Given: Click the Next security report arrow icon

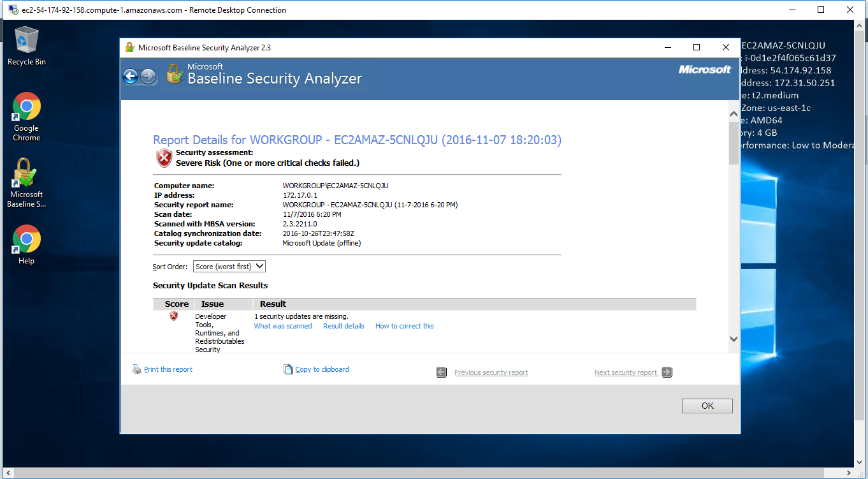Looking at the screenshot, I should tap(667, 372).
